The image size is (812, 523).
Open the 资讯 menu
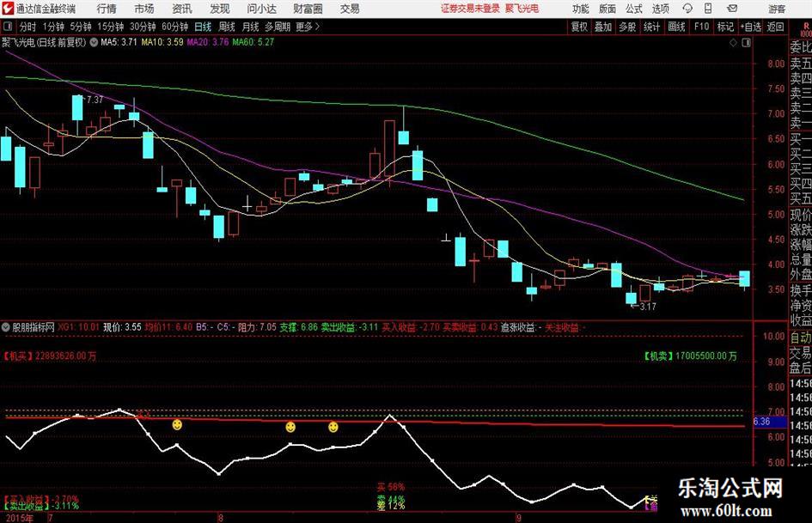[x=182, y=9]
